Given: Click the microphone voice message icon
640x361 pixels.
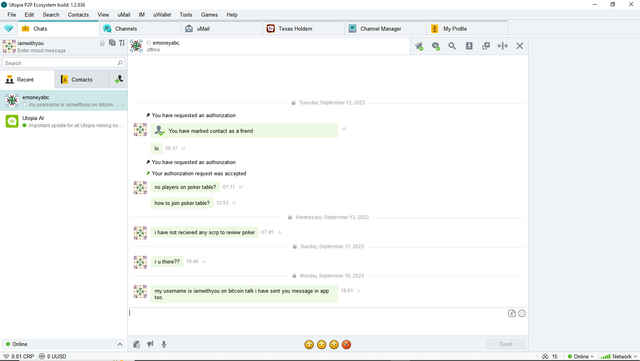Looking at the screenshot, I should point(164,344).
